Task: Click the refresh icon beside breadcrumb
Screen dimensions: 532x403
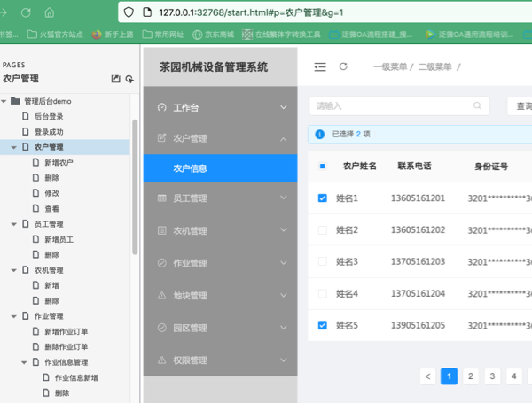Action: pos(344,66)
